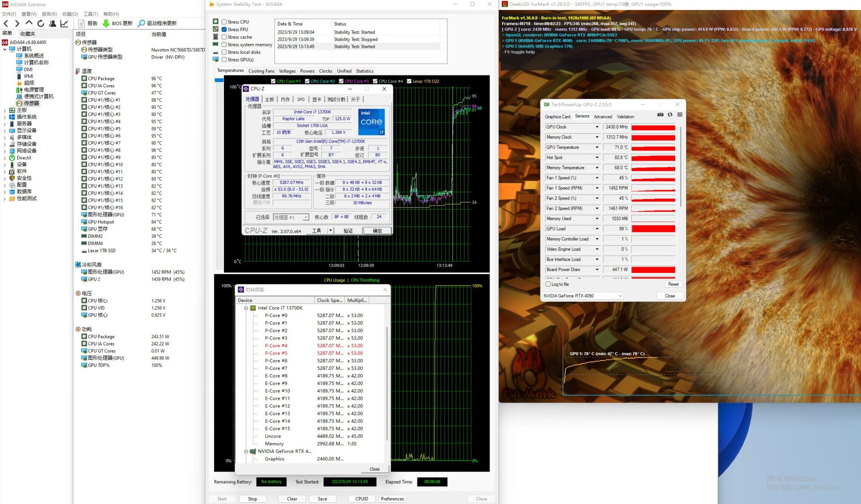The width and height of the screenshot is (861, 504).
Task: Click DirectX icon in AIDA64 tree
Action: pyautogui.click(x=12, y=158)
